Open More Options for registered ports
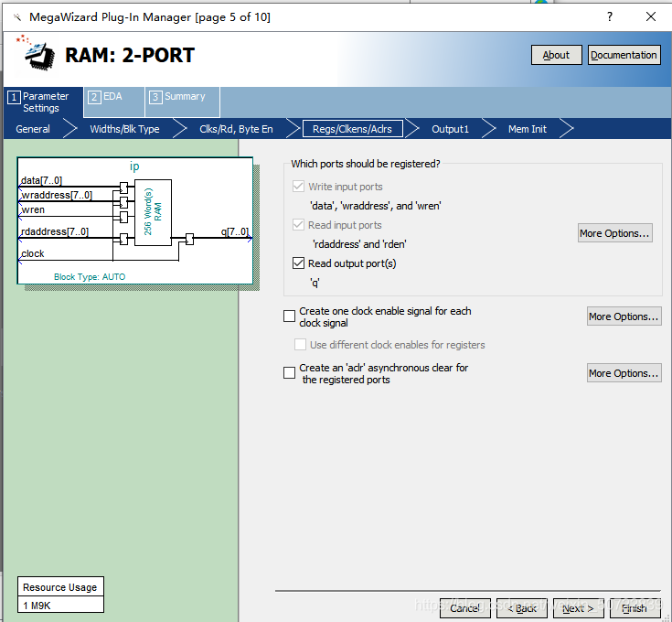This screenshot has width=672, height=622. [x=615, y=233]
